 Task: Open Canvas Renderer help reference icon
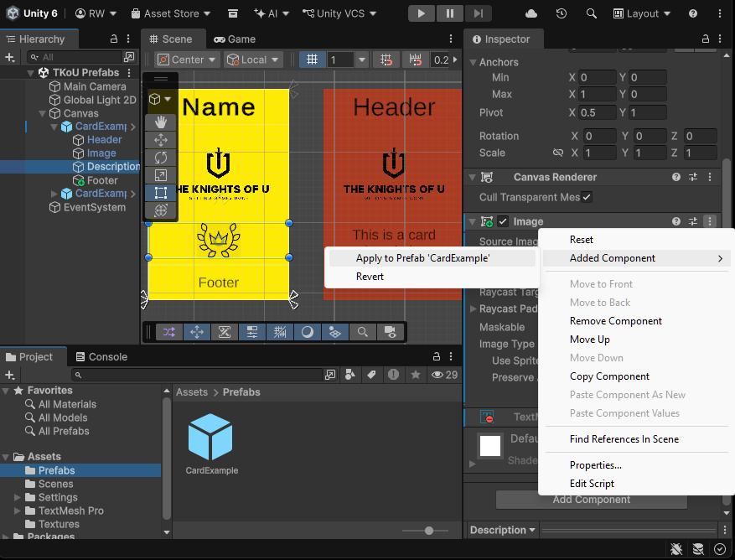676,177
